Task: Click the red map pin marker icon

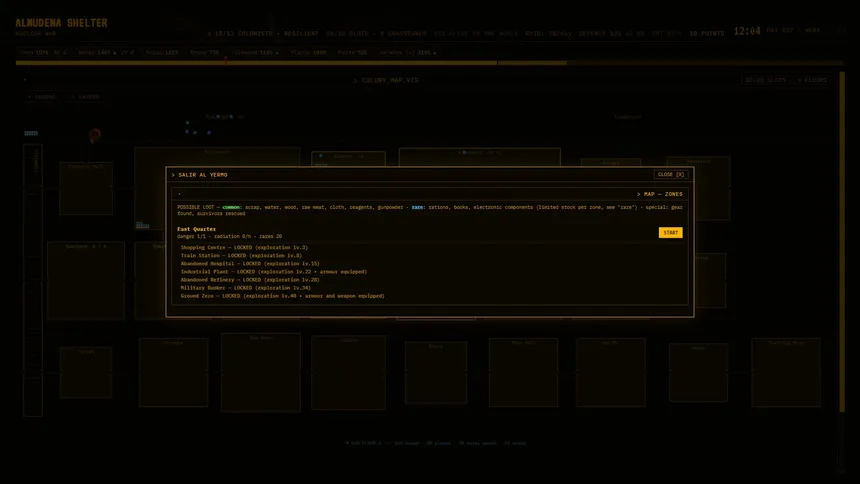Action: (x=94, y=135)
